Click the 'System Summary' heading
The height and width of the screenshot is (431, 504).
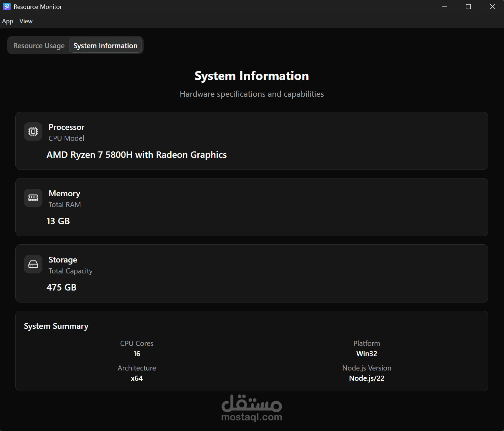56,326
